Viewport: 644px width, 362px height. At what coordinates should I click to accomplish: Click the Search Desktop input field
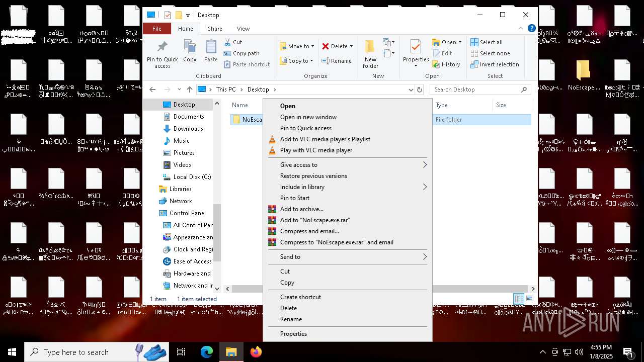tap(480, 89)
